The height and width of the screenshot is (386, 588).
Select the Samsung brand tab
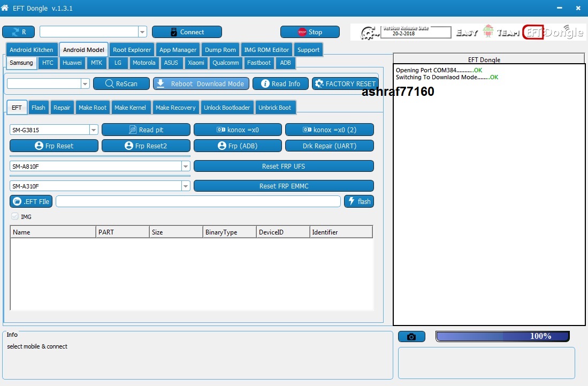(21, 63)
